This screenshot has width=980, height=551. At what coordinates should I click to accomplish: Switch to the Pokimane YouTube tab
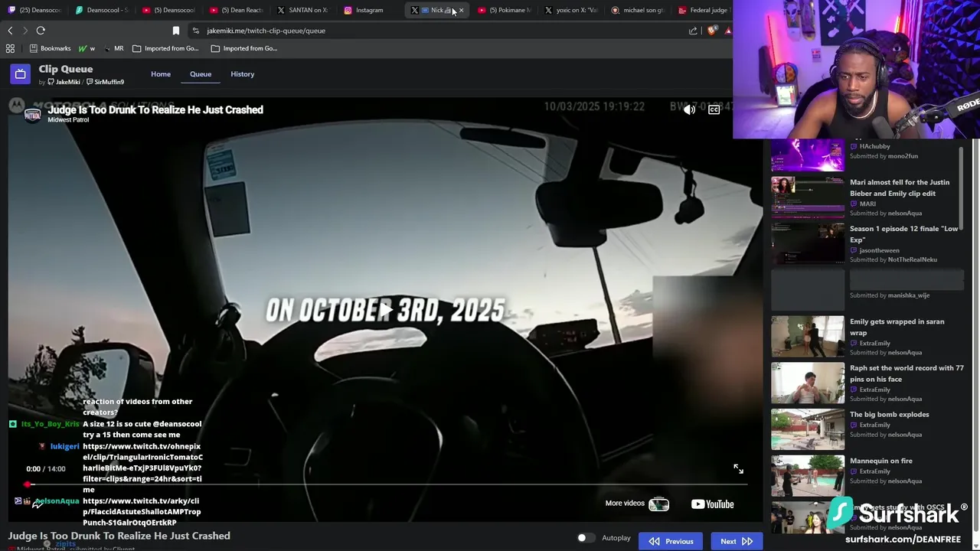505,10
